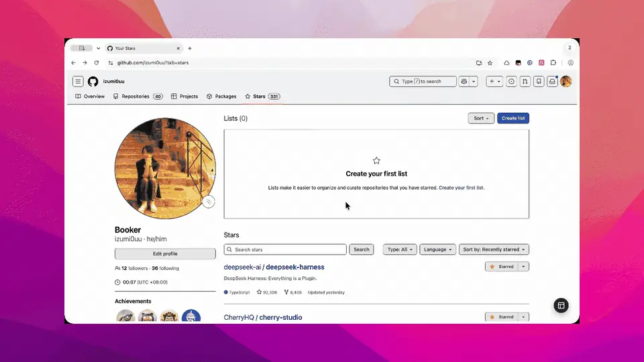Open the 36 following link
Image resolution: width=644 pixels, height=362 pixels.
165,268
